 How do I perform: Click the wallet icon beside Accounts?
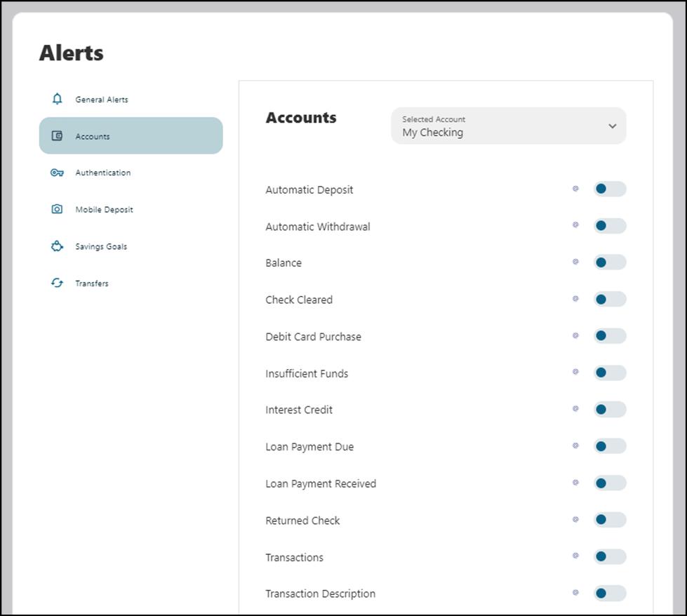pyautogui.click(x=57, y=136)
